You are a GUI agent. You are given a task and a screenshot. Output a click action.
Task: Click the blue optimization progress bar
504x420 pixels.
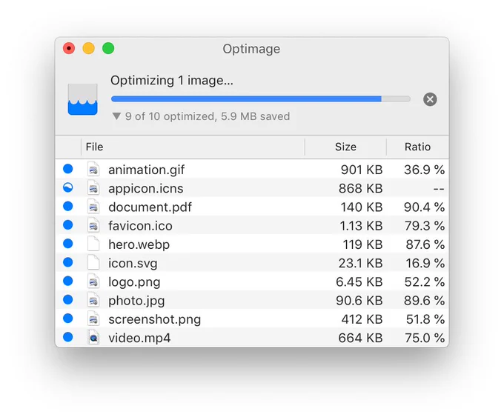pyautogui.click(x=261, y=99)
